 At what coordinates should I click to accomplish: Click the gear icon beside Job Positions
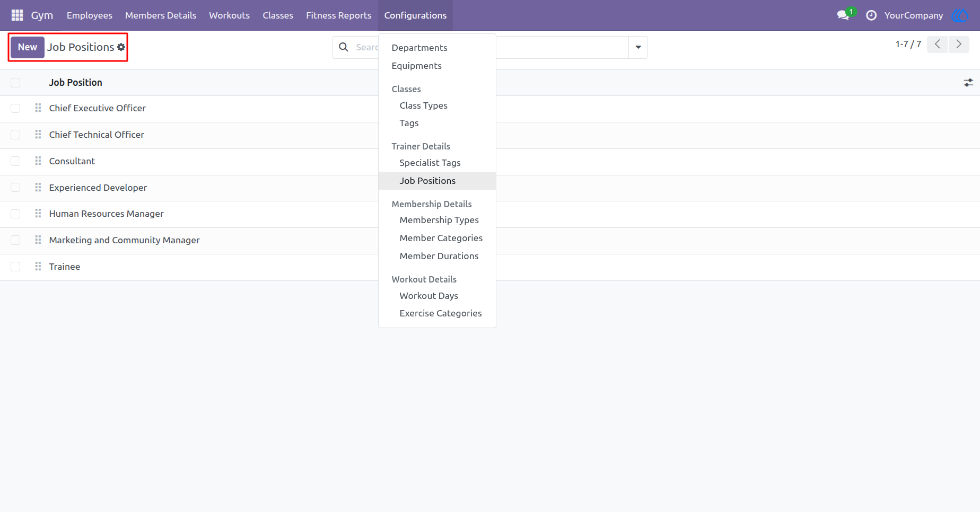(x=121, y=47)
